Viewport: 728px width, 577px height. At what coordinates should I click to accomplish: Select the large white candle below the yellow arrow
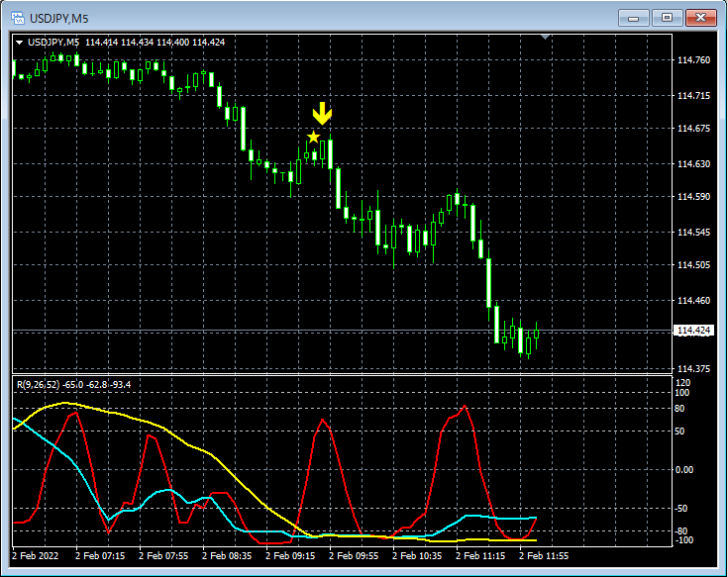click(330, 154)
